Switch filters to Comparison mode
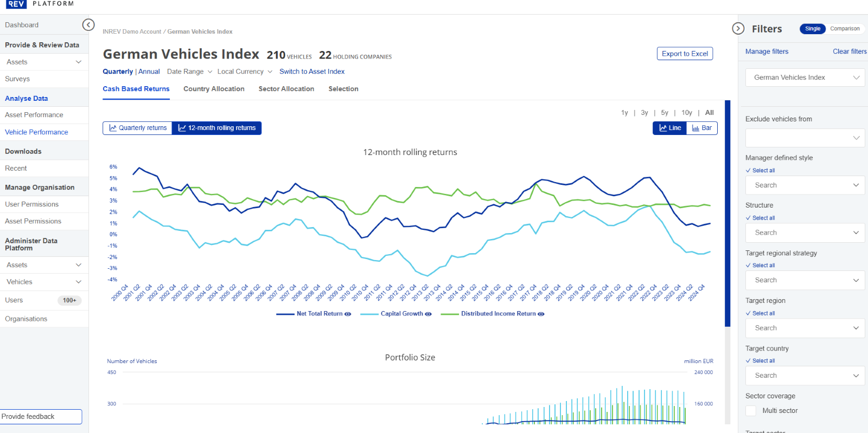The width and height of the screenshot is (868, 433). pos(844,29)
